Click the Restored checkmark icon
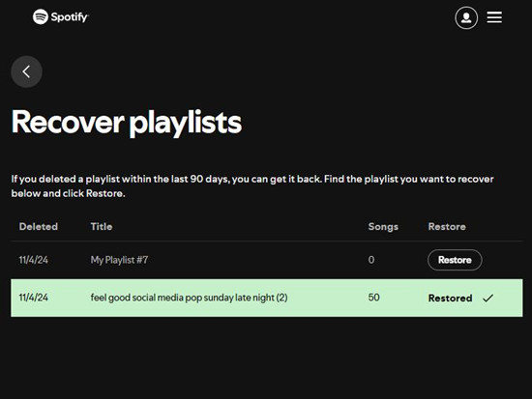 (488, 299)
